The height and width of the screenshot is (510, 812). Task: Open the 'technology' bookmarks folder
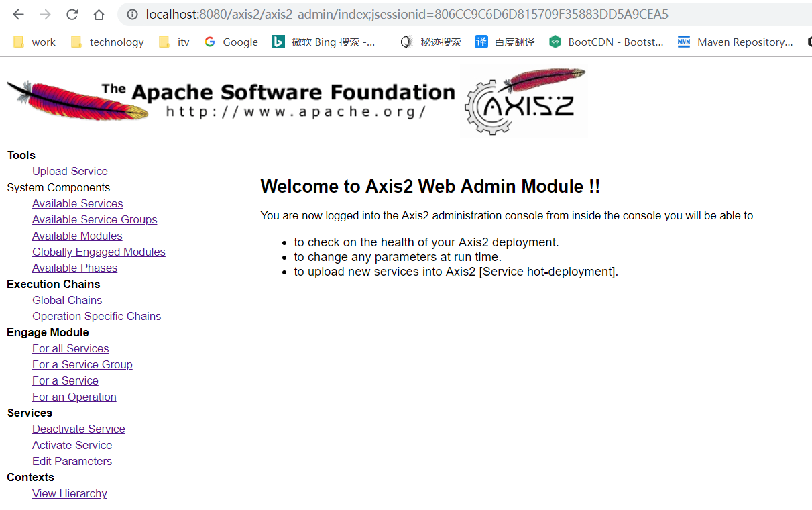[x=107, y=42]
